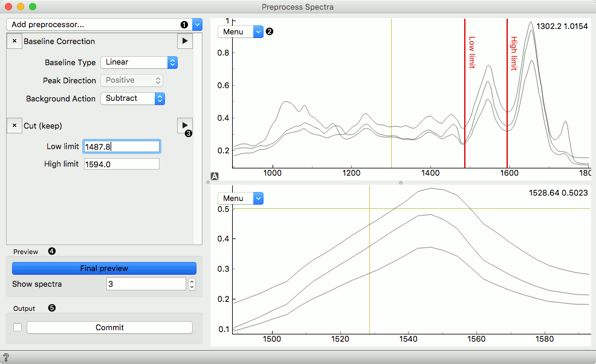Viewport: 596px width, 364px height.
Task: Click the Show spectra label
Action: tap(37, 284)
